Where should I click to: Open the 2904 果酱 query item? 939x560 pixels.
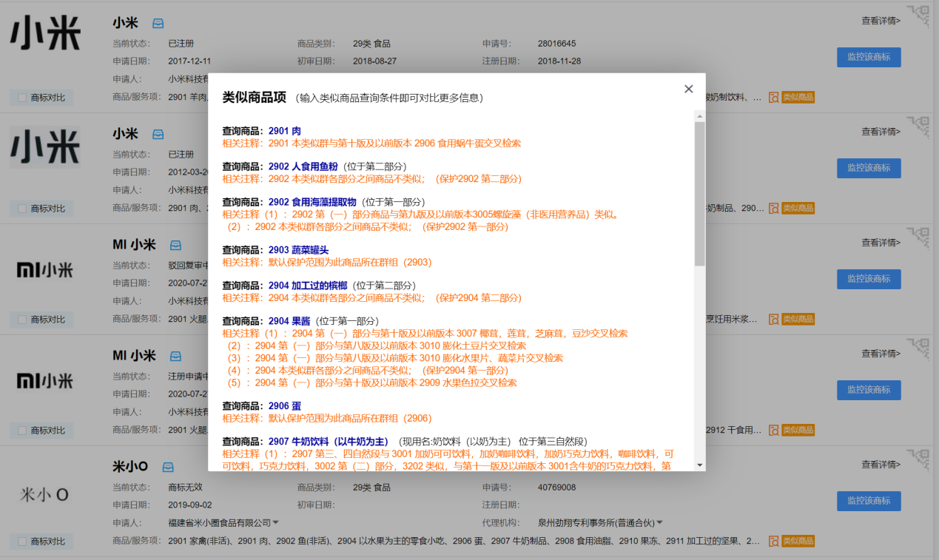click(289, 321)
